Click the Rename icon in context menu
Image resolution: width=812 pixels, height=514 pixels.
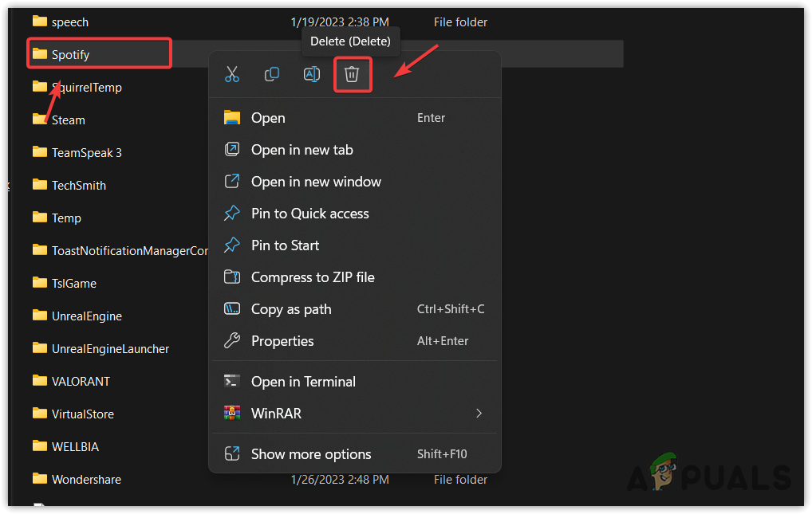tap(312, 74)
